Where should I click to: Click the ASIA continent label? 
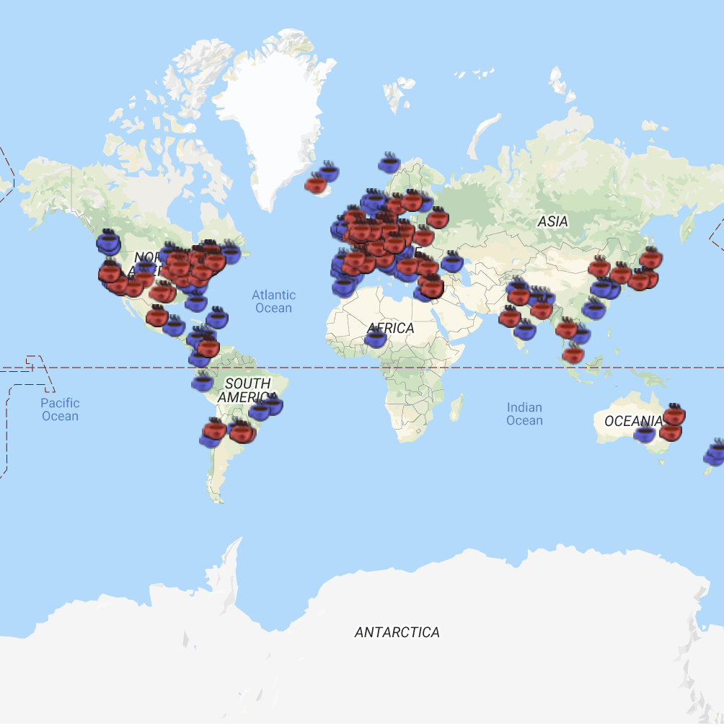[x=552, y=221]
